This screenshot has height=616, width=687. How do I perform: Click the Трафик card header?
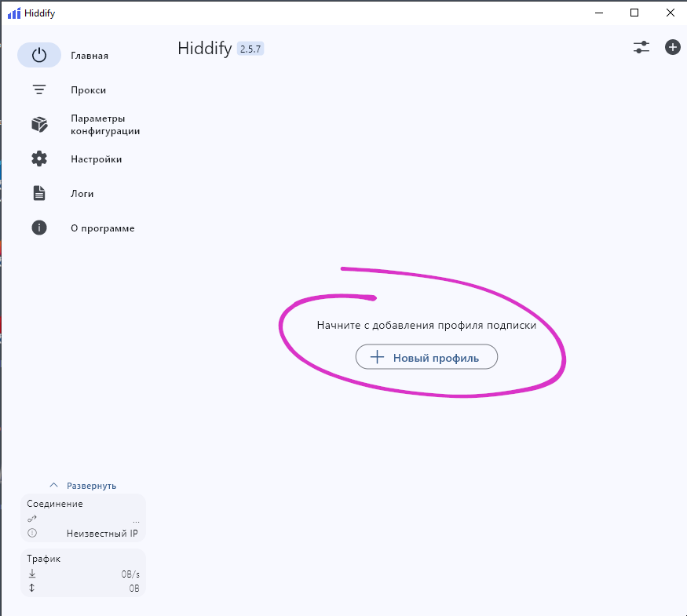[x=43, y=559]
